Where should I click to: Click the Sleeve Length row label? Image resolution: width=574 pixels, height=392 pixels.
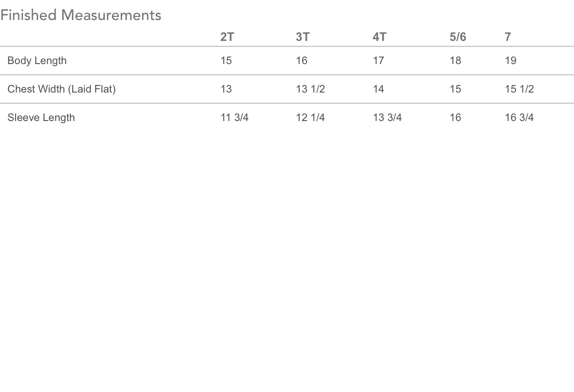(41, 117)
